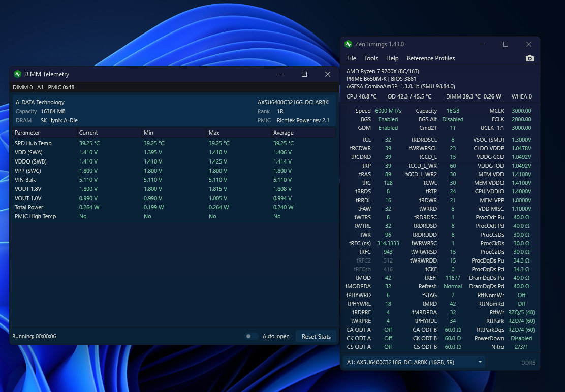Viewport: 565px width, 392px height.
Task: Click the FCLK value 2000.00
Action: click(521, 119)
